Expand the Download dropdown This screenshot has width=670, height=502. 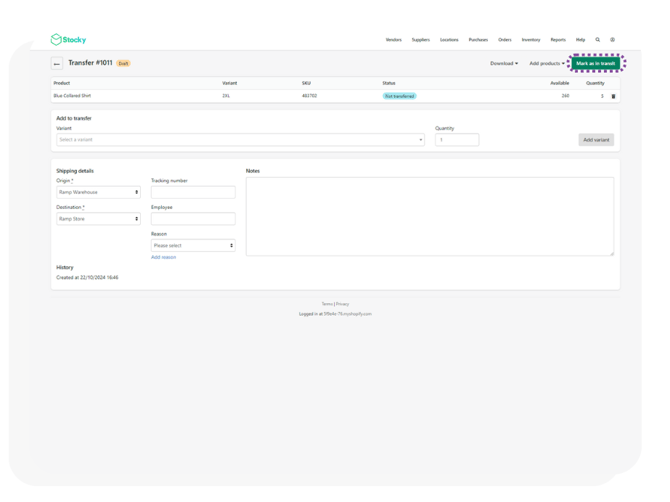click(x=504, y=63)
